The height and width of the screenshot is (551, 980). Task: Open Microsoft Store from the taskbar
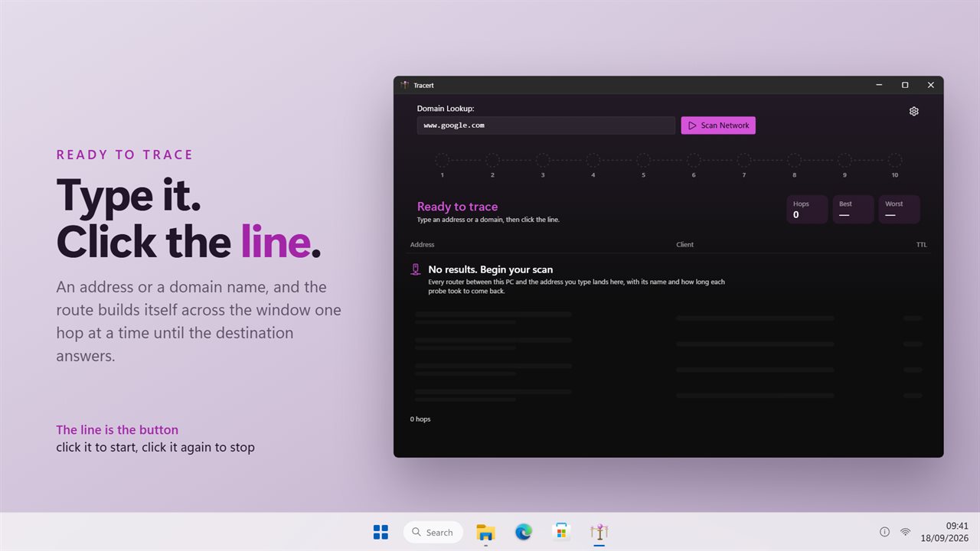point(561,532)
